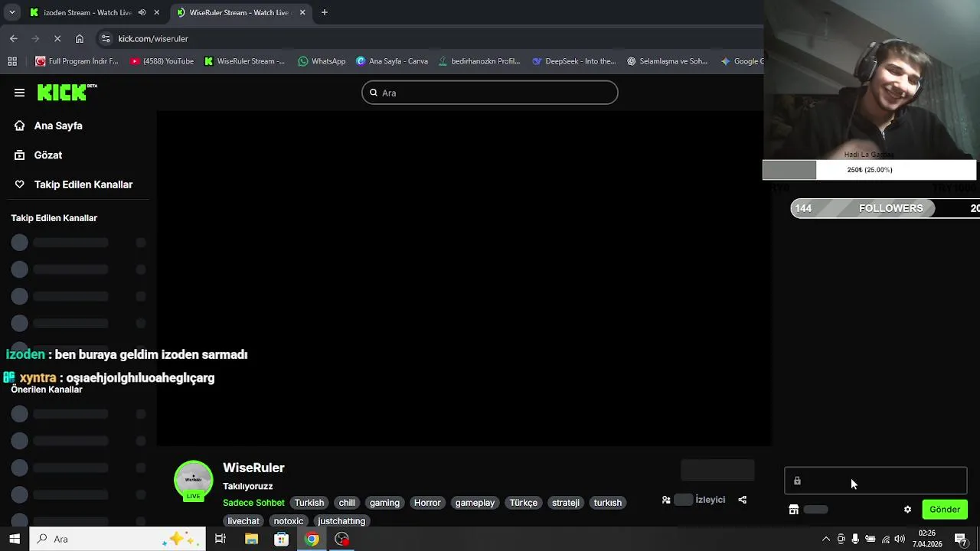980x551 pixels.
Task: Open bedirhanozkn Profil bookmark
Action: coord(479,61)
